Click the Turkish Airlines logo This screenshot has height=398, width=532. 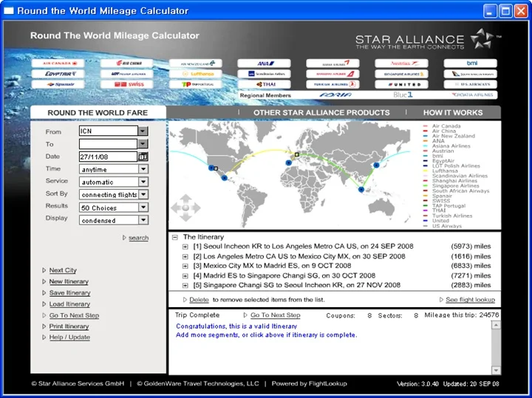[332, 84]
